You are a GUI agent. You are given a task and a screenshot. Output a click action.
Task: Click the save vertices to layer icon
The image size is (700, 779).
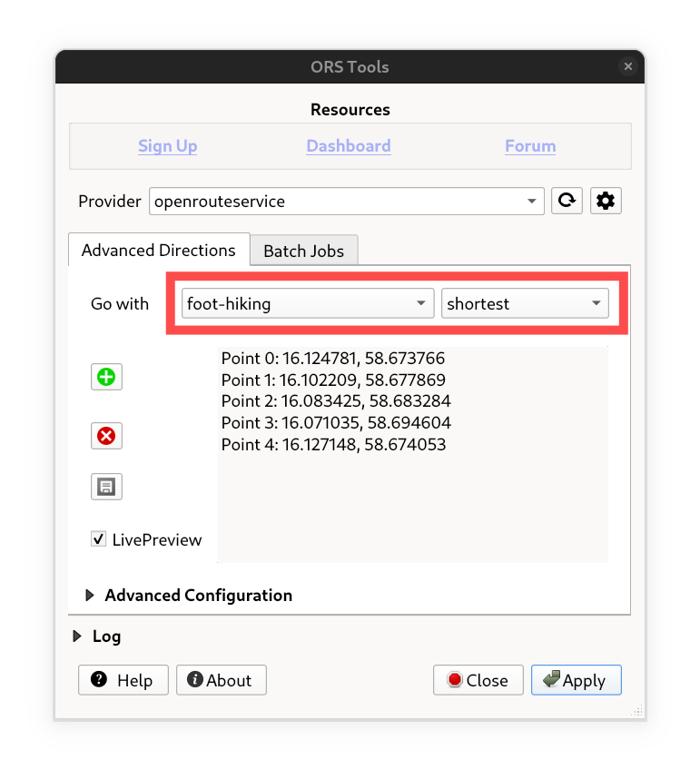106,487
